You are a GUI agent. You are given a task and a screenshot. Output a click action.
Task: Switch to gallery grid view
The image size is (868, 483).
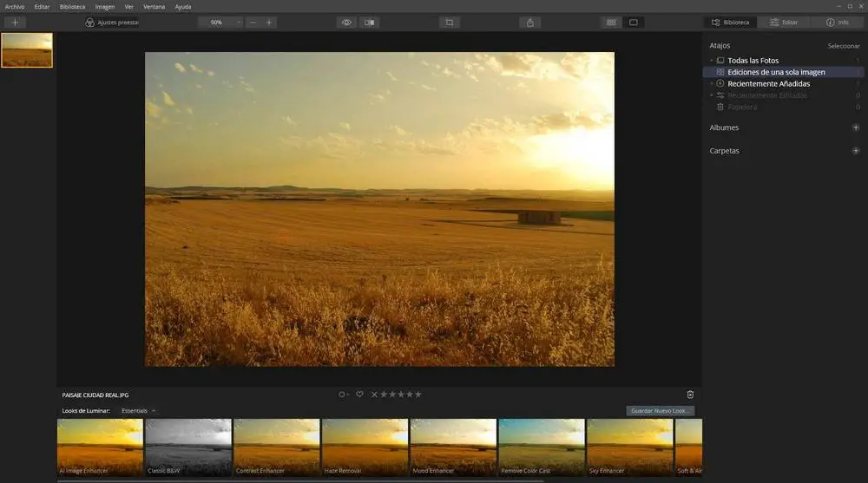611,23
